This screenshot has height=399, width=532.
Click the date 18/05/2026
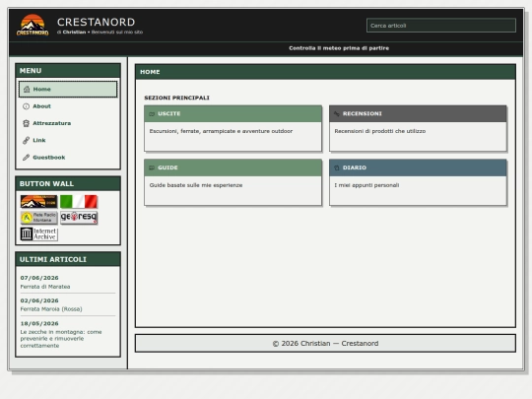coord(39,324)
